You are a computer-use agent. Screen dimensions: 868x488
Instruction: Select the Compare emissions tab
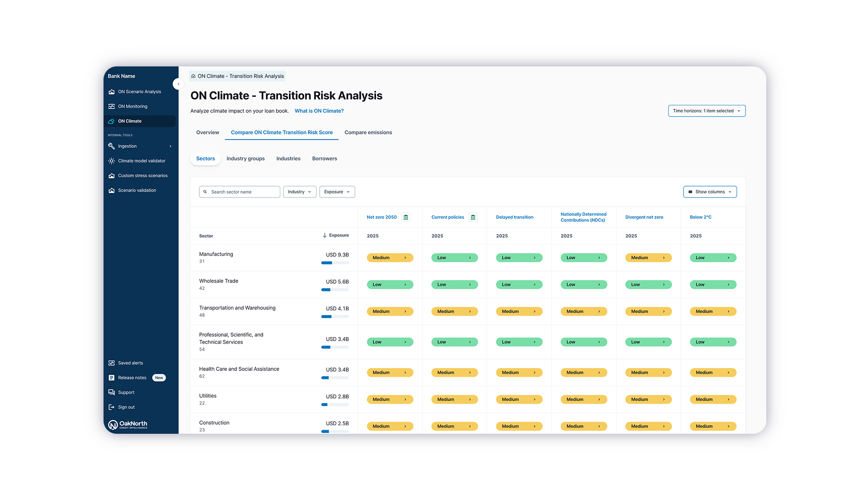pyautogui.click(x=368, y=132)
